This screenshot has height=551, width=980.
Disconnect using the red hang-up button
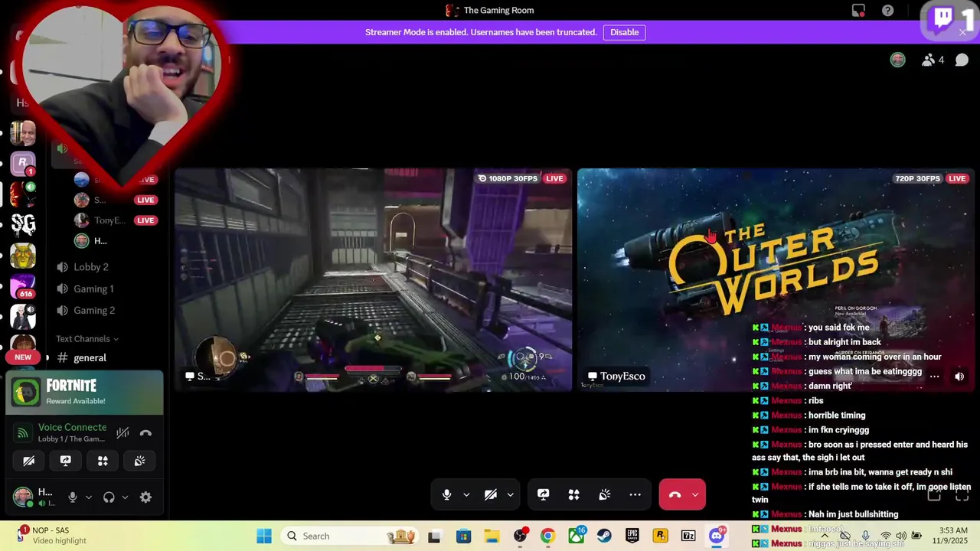(x=675, y=495)
